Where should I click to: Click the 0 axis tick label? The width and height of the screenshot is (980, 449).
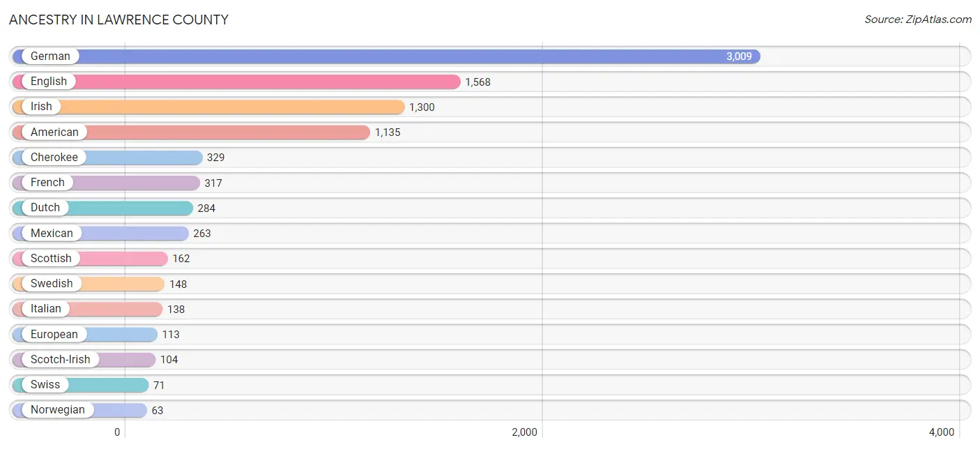pos(117,432)
